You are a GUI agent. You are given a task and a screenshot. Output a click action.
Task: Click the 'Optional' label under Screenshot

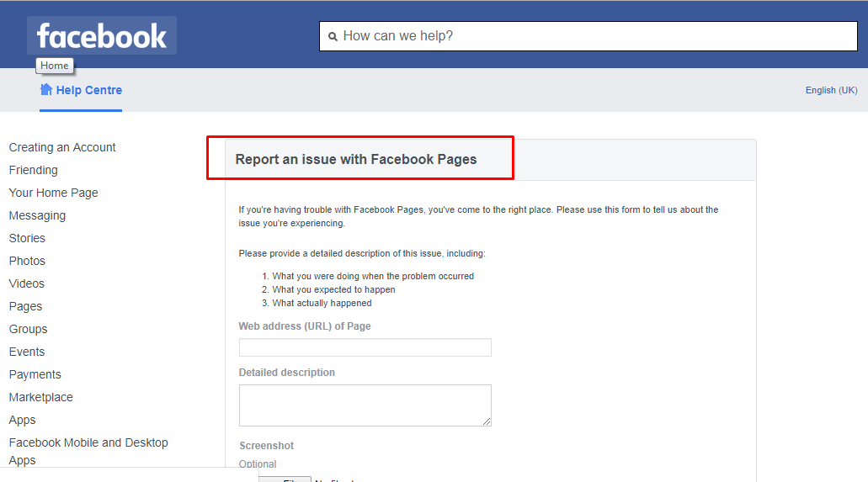[x=258, y=463]
